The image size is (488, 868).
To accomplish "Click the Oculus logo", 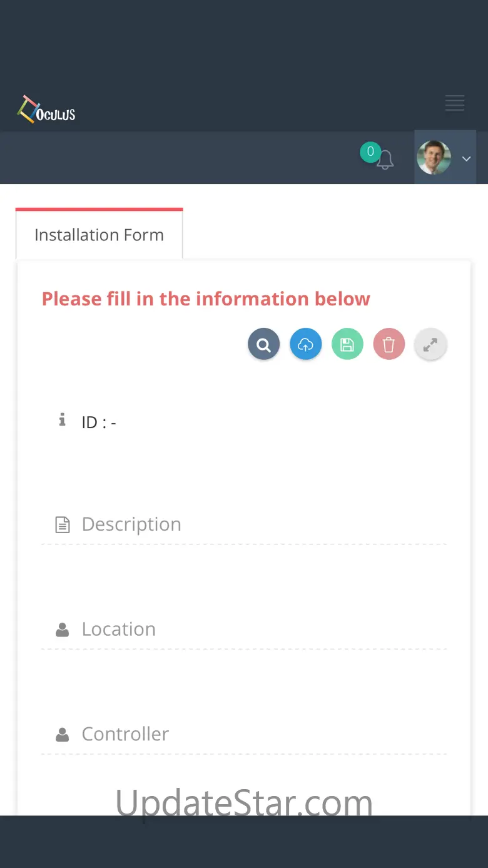I will click(x=46, y=110).
